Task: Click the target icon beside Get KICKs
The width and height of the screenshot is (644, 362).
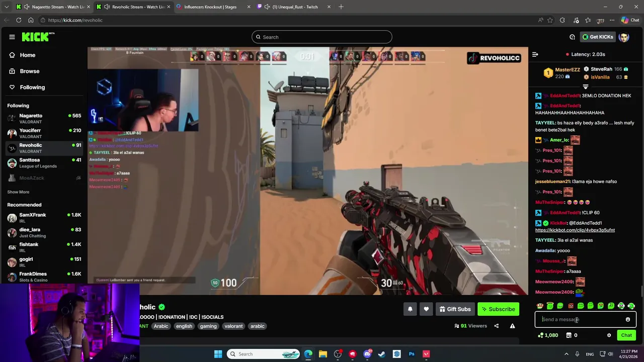Action: click(572, 37)
